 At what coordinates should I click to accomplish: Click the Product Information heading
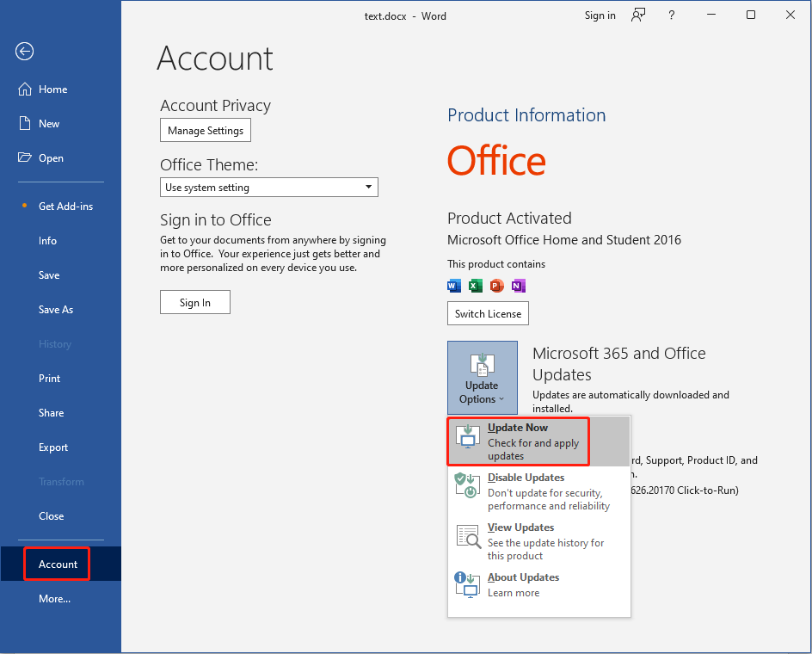[x=526, y=115]
